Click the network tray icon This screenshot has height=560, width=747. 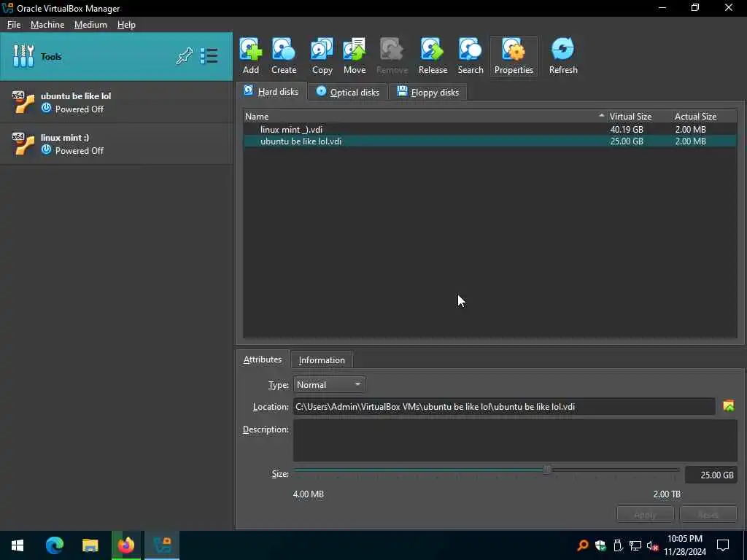click(635, 545)
